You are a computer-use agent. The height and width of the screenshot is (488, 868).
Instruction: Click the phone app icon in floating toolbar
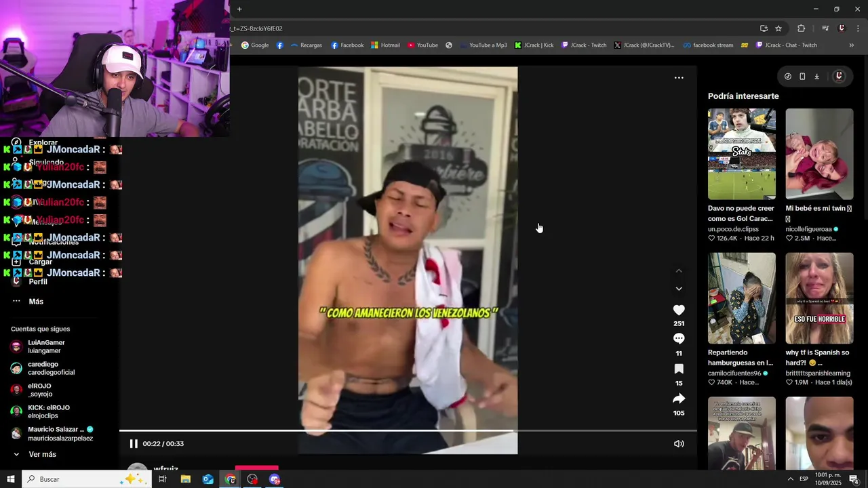[802, 77]
